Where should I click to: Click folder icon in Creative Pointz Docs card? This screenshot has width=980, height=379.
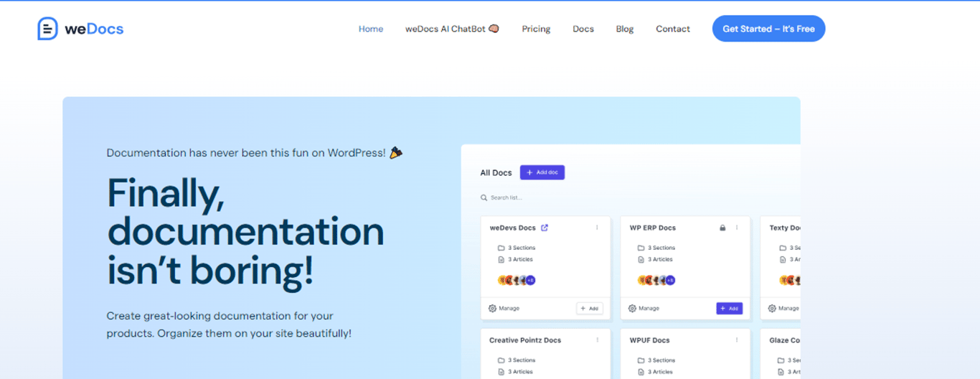[x=501, y=360]
